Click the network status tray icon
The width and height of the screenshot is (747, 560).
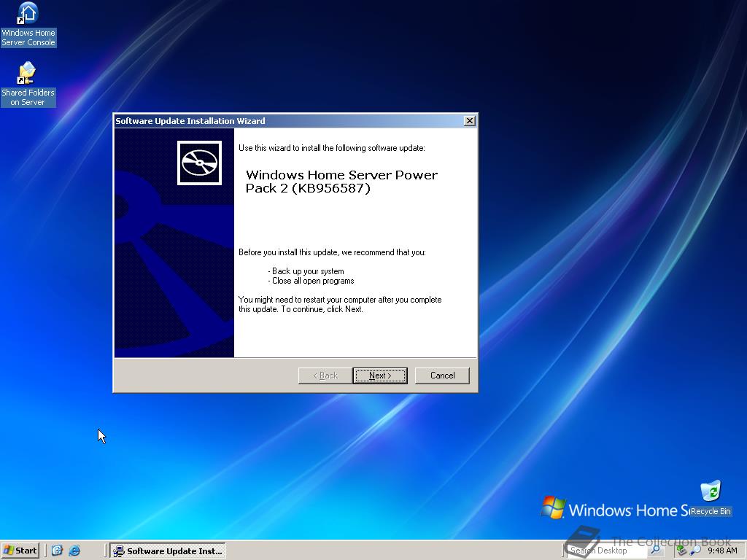coord(682,551)
